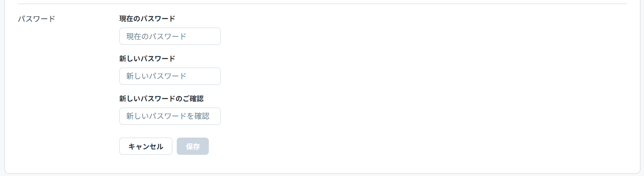Click the bold 新しいパスワード field label

pos(147,59)
